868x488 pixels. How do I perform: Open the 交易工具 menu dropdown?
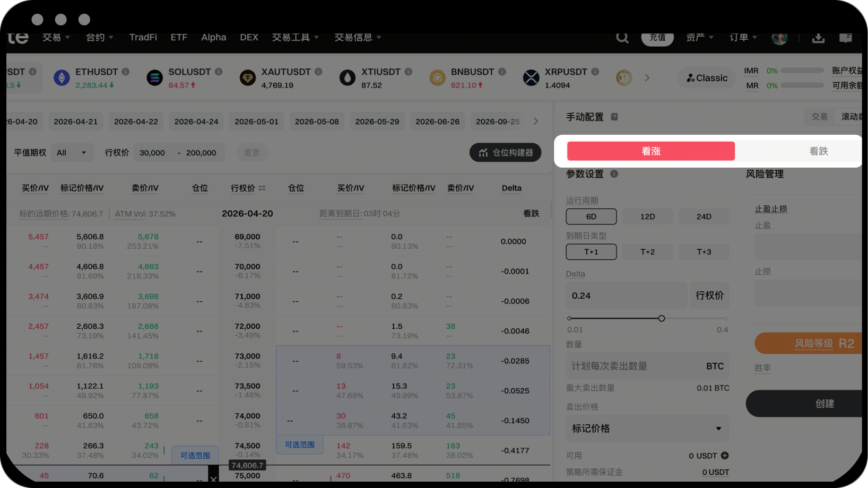(295, 37)
